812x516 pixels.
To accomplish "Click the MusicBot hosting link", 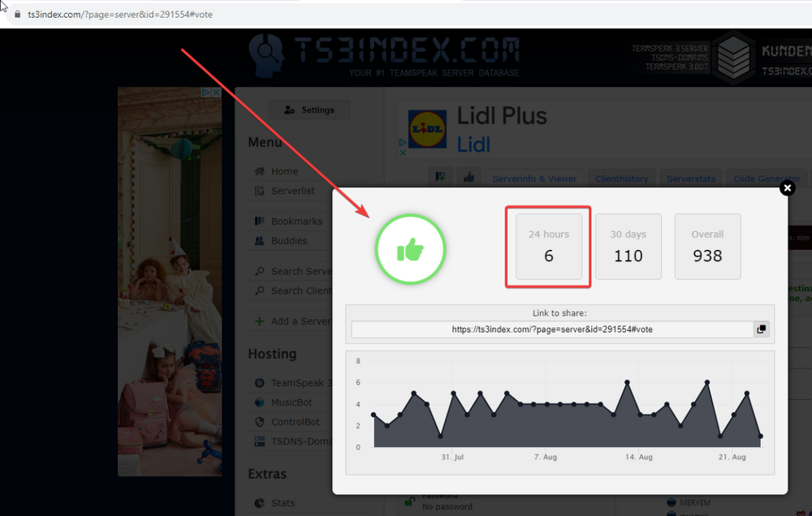I will pyautogui.click(x=296, y=402).
